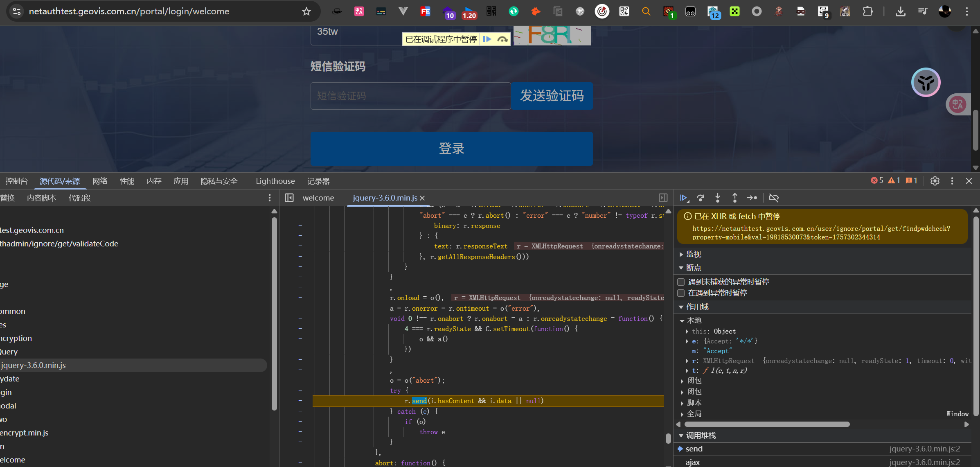Click the Step out of function icon
This screenshot has width=980, height=467.
click(735, 198)
